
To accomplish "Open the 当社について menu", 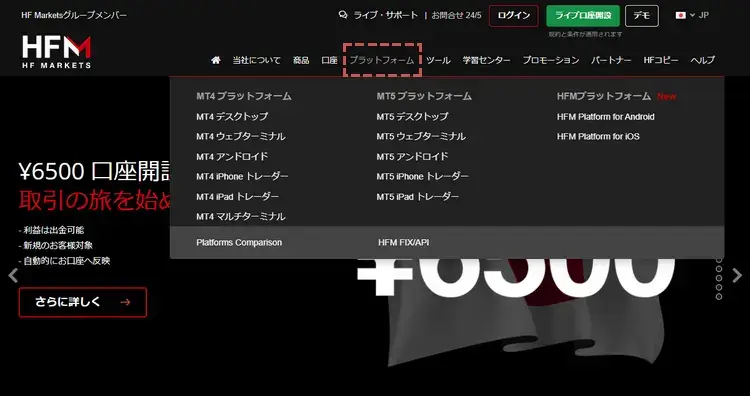I will point(256,60).
